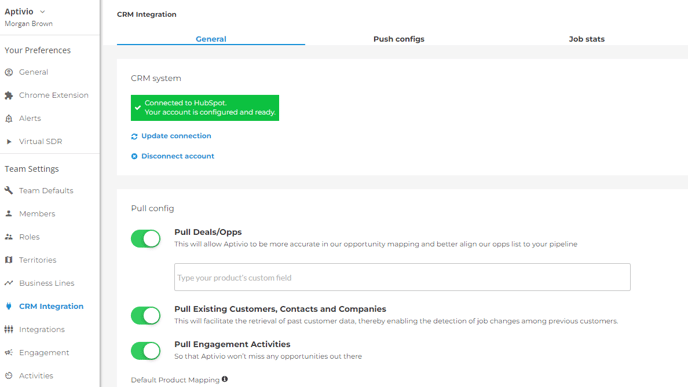
Task: Open the Job stats tab
Action: [587, 39]
